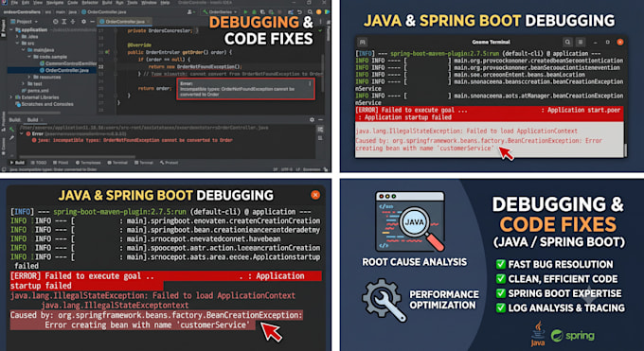This screenshot has width=644, height=351.
Task: Close the OrderController.java editor tab
Action: [148, 22]
